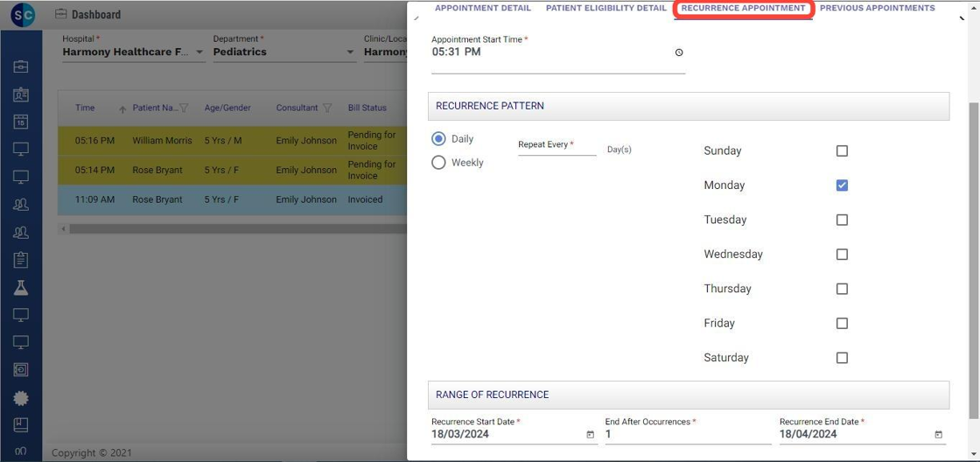Open calendar picker for Recurrence End Date
The width and height of the screenshot is (980, 462).
[938, 435]
